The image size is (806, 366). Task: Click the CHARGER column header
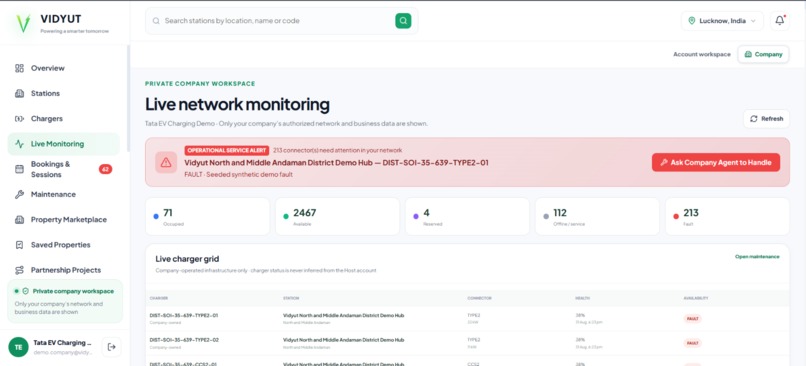pyautogui.click(x=158, y=298)
